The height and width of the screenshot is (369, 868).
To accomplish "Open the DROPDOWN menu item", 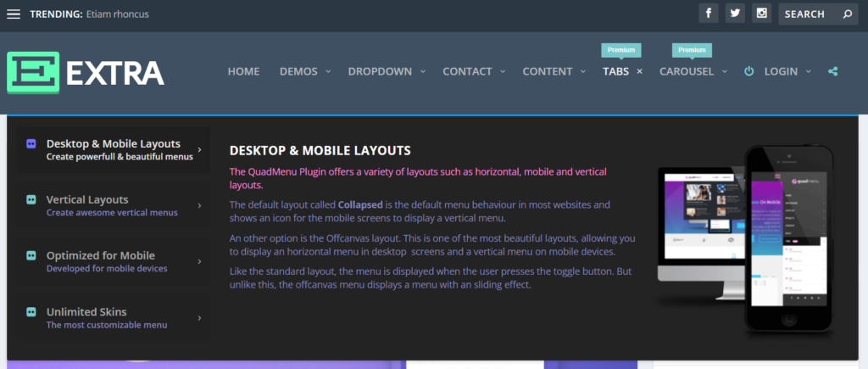I will tap(380, 71).
